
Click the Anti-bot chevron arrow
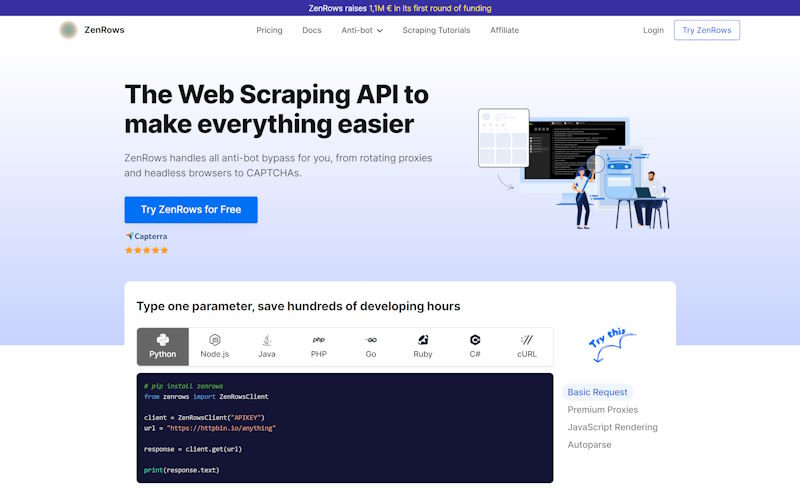pyautogui.click(x=380, y=31)
